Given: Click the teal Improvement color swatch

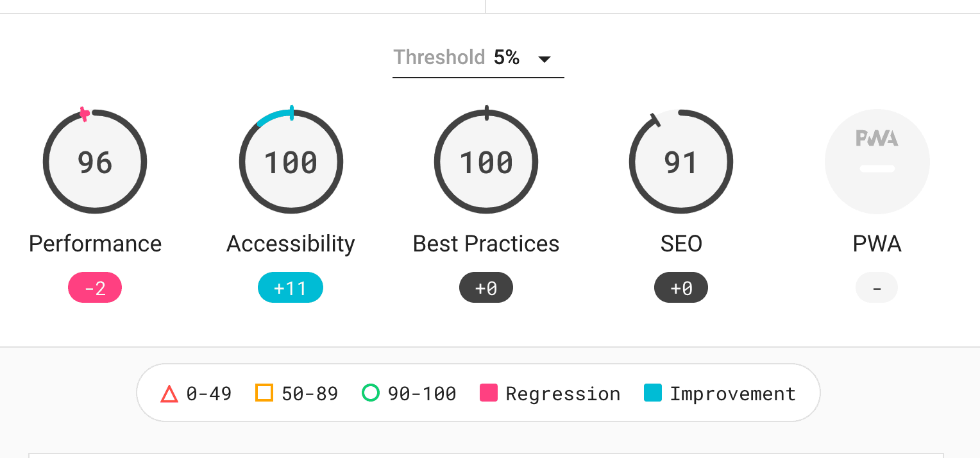Looking at the screenshot, I should pos(653,393).
